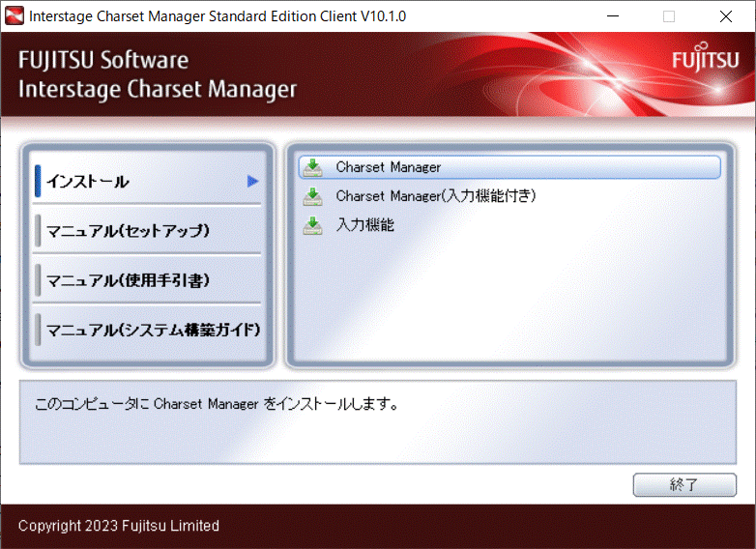Click the Charset Manager install icon
756x549 pixels.
click(x=312, y=167)
